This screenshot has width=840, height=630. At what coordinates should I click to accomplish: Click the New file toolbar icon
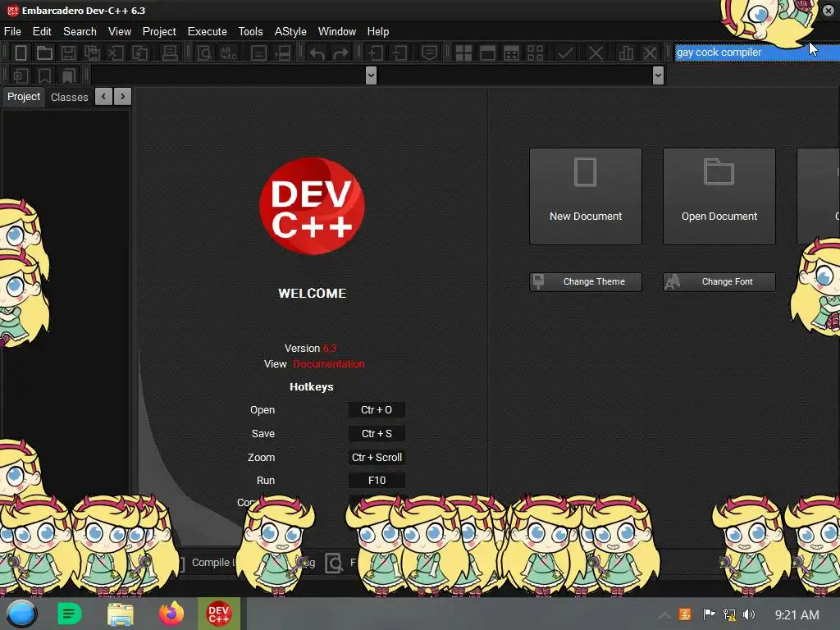pos(21,53)
